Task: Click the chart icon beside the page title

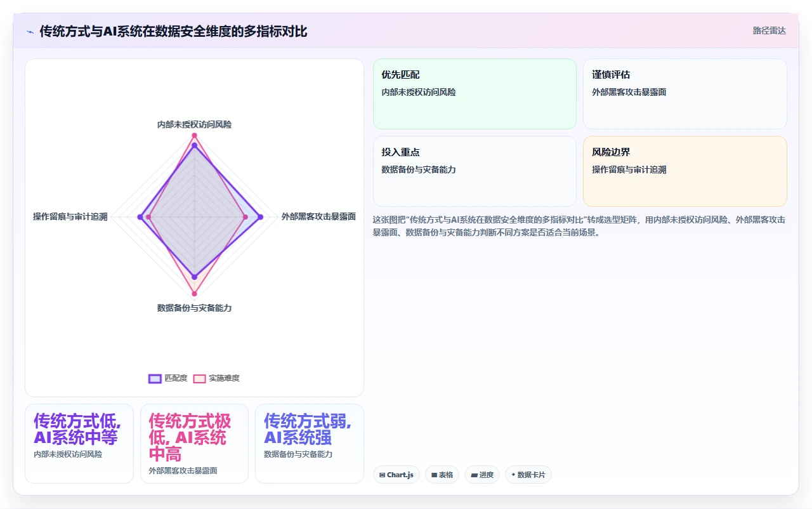Action: click(30, 31)
